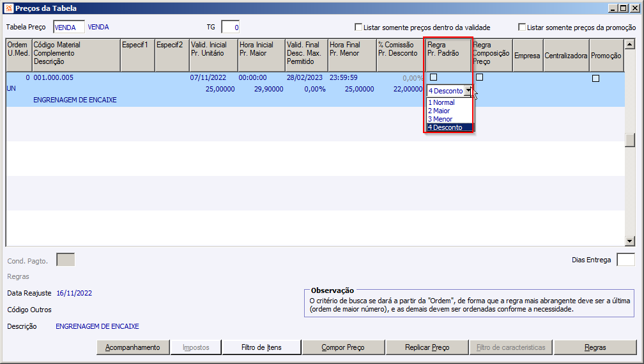Click the Valid. Inicial column header
644x364 pixels.
tap(213, 55)
